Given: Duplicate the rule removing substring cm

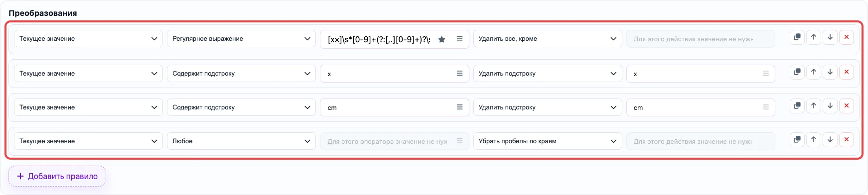Looking at the screenshot, I should point(797,106).
